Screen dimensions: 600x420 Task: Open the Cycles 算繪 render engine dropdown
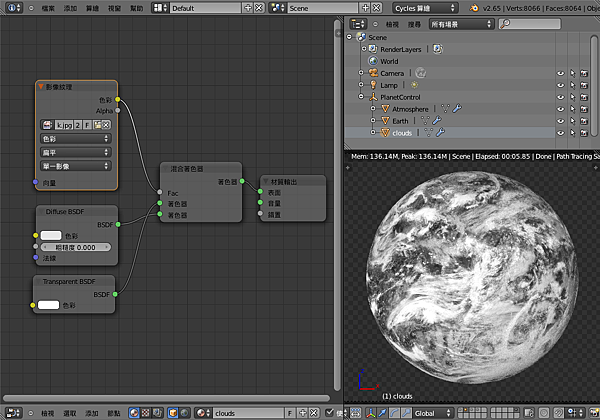(x=425, y=8)
